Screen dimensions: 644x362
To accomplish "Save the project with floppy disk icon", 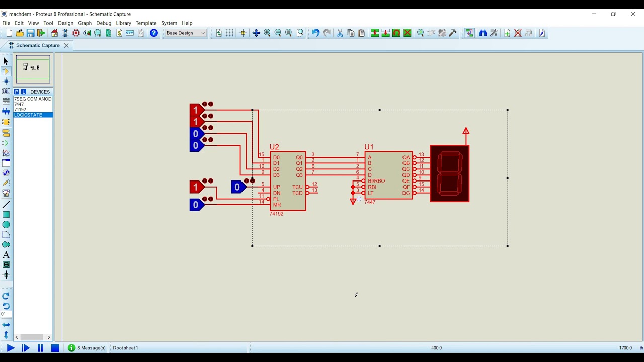I will 31,33.
